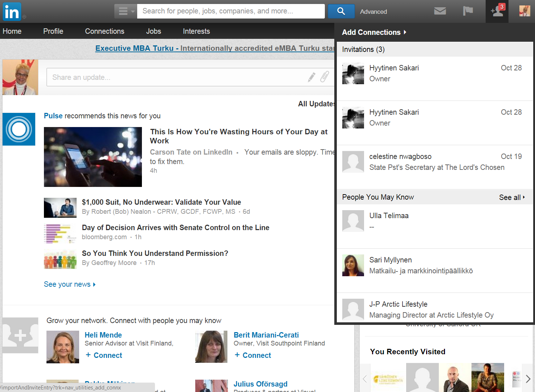Click Ulla Telimaa's placeholder avatar

[353, 221]
